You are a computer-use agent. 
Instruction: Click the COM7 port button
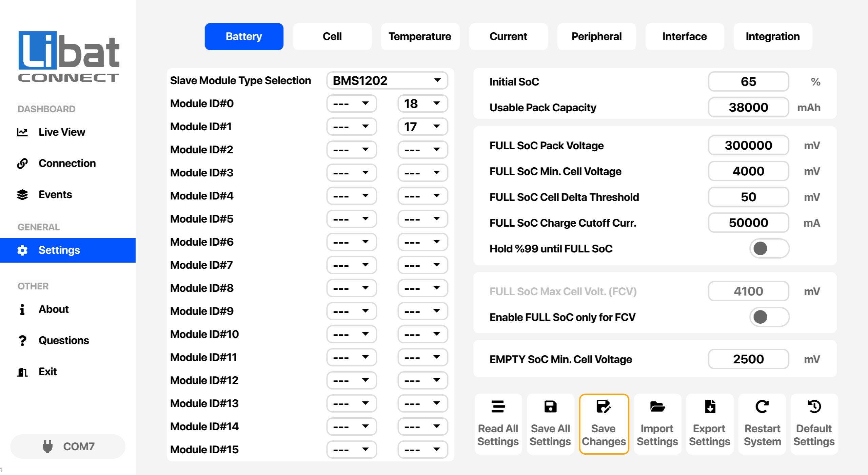68,446
